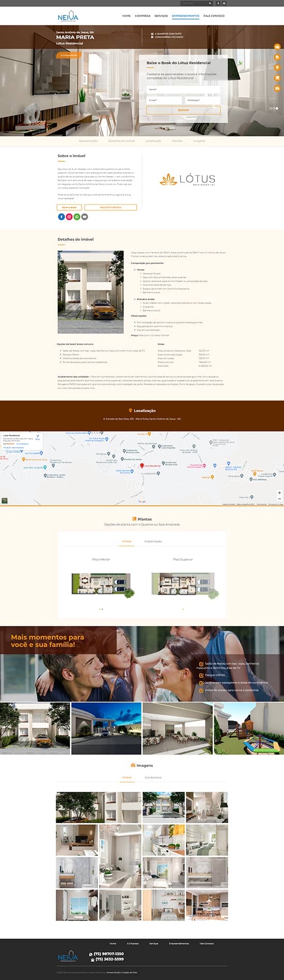Viewport: 284px width, 980px height.
Task: Select the Imóvel tab under Imagens
Action: [127, 777]
